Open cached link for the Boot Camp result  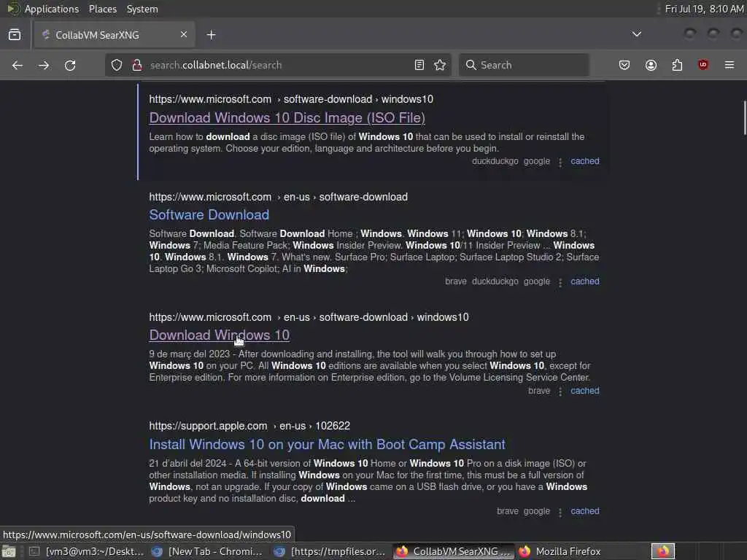[585, 511]
